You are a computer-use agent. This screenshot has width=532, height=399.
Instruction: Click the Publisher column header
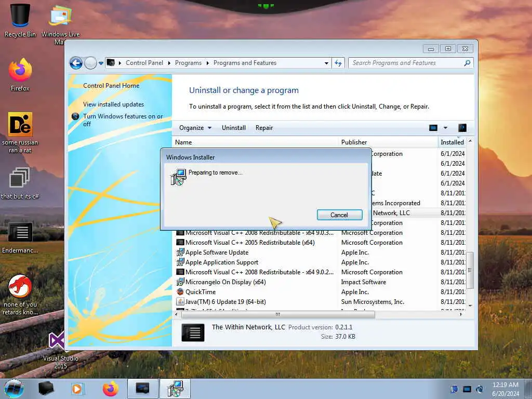pyautogui.click(x=388, y=142)
